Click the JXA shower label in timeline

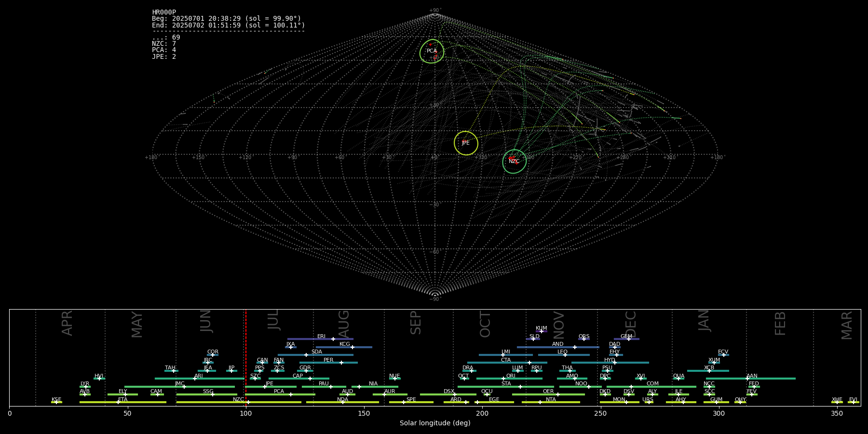coord(290,344)
